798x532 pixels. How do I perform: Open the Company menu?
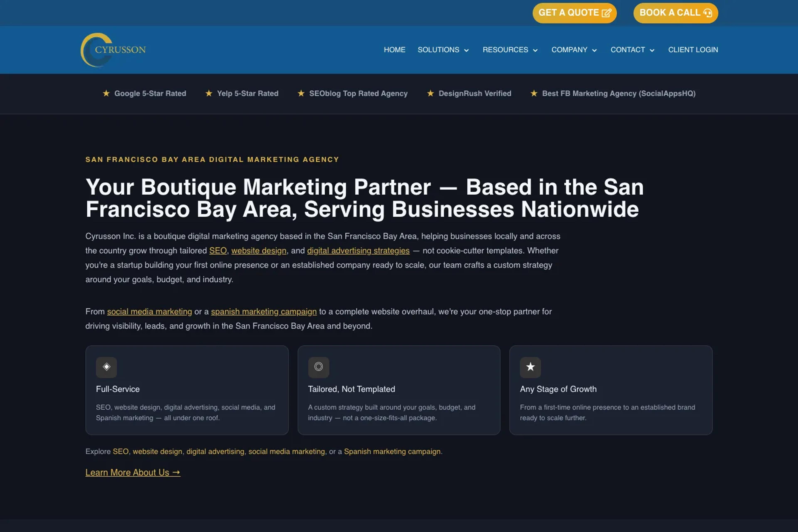(569, 50)
